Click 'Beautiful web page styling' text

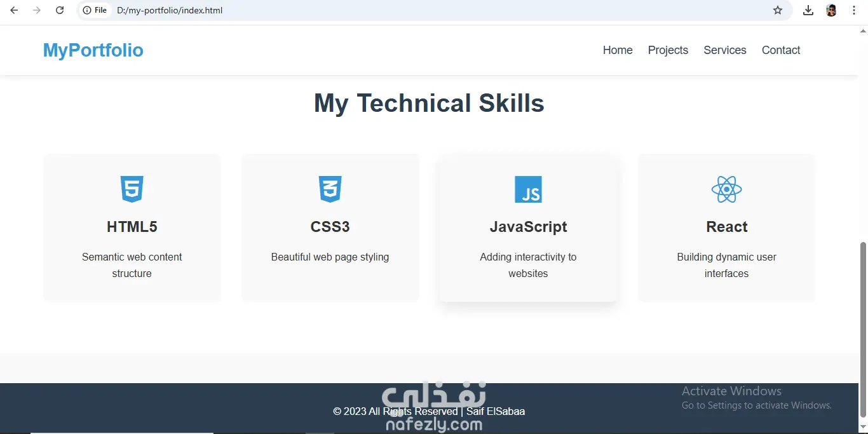(330, 257)
